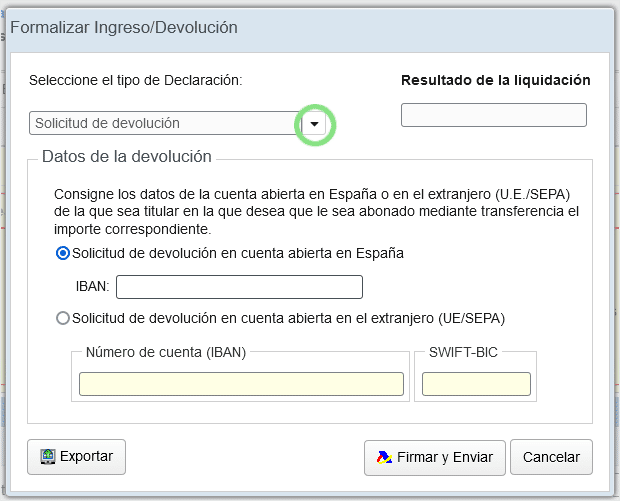Select refund to account opened in España
The image size is (620, 501).
pos(63,253)
